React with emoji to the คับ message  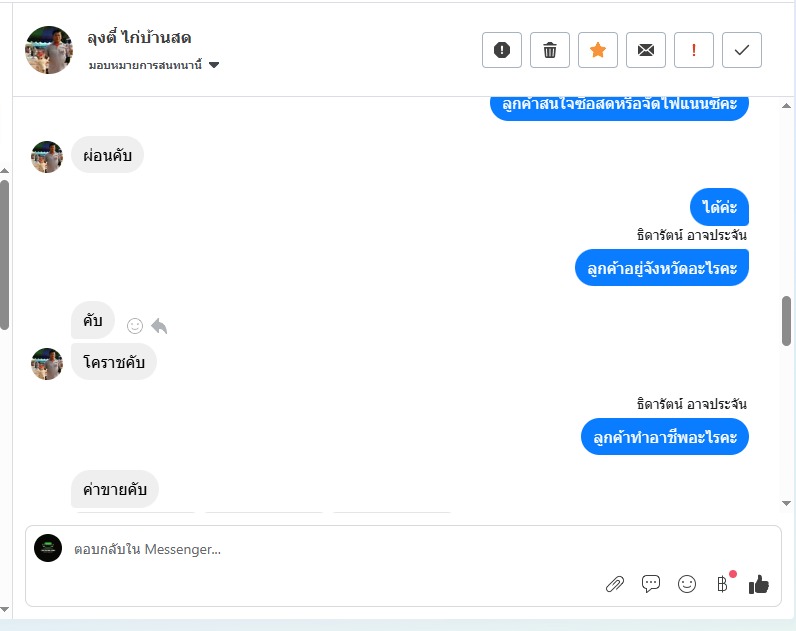pyautogui.click(x=135, y=326)
